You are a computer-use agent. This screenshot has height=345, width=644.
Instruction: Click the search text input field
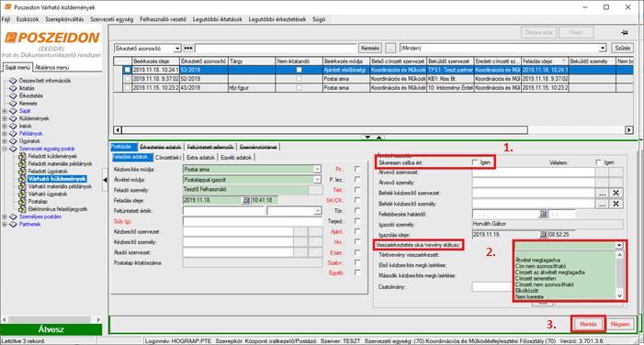point(276,49)
